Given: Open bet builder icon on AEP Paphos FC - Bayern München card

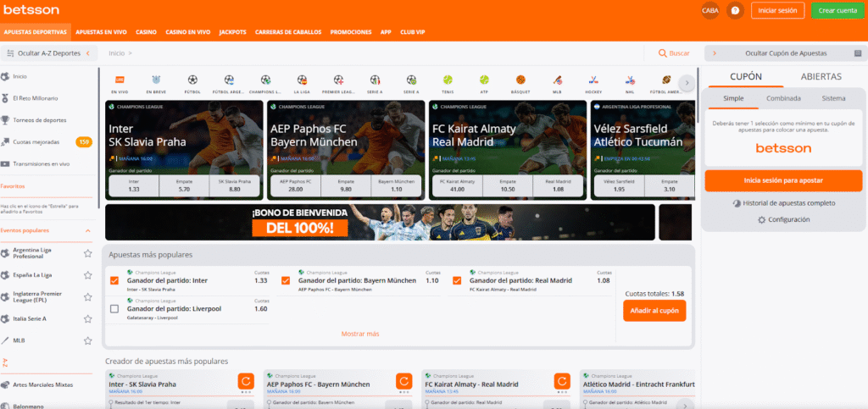Looking at the screenshot, I should 404,381.
